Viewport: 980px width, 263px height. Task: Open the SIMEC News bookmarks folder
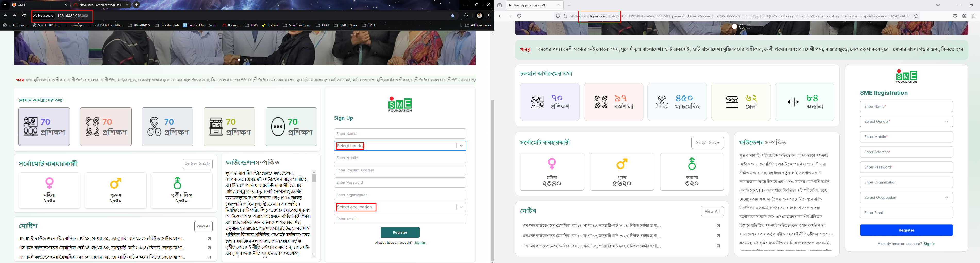click(x=345, y=25)
